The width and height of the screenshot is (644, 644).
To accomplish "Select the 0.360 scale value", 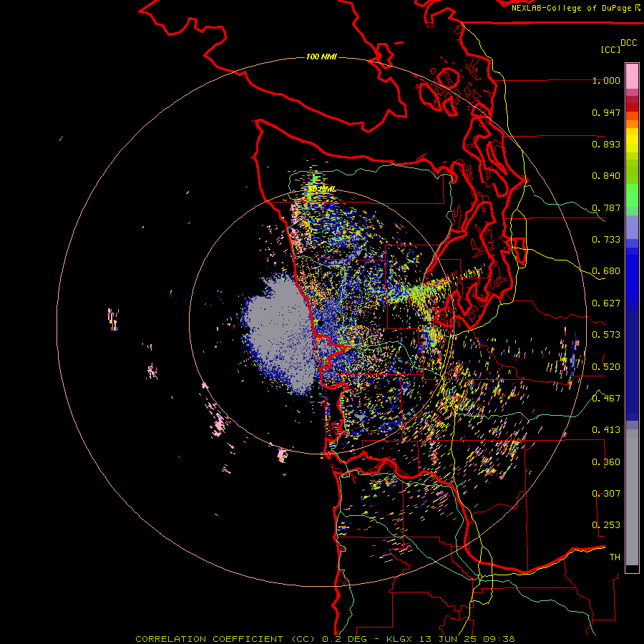I will click(x=606, y=462).
